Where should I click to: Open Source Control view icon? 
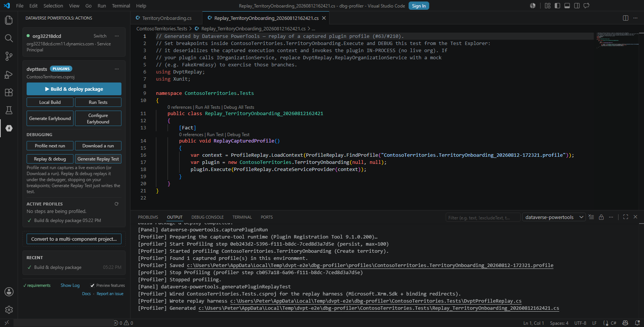9,56
